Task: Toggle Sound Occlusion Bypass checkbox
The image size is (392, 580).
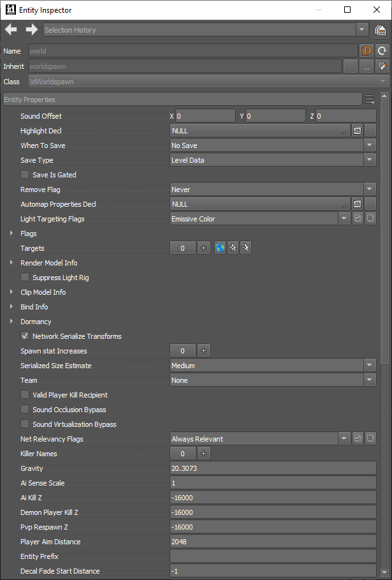Action: [25, 409]
